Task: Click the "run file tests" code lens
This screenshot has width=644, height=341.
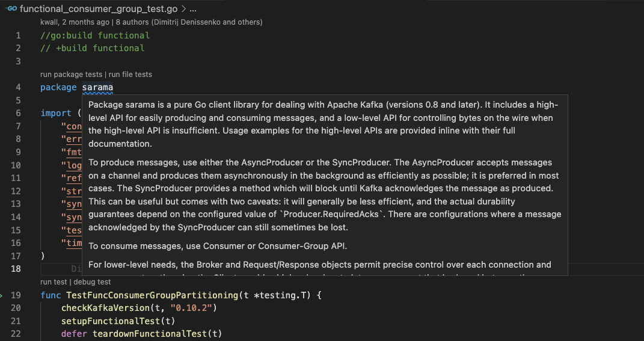Action: 130,75
